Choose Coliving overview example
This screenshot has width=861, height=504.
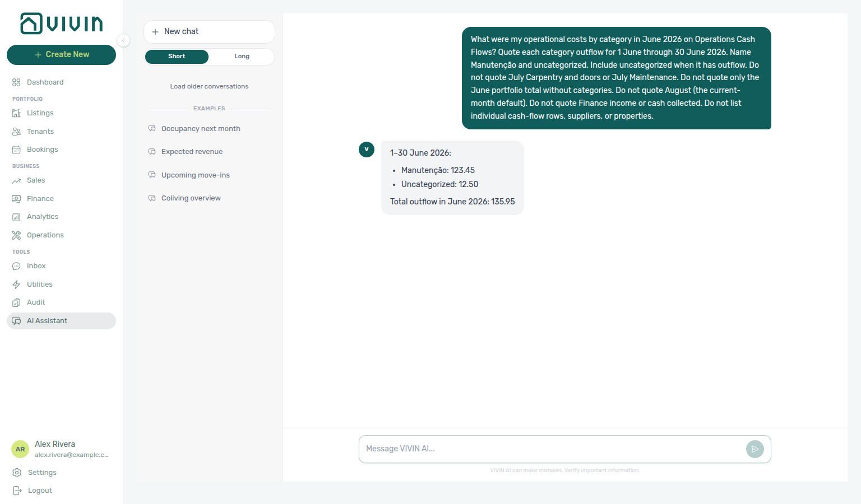tap(209, 198)
